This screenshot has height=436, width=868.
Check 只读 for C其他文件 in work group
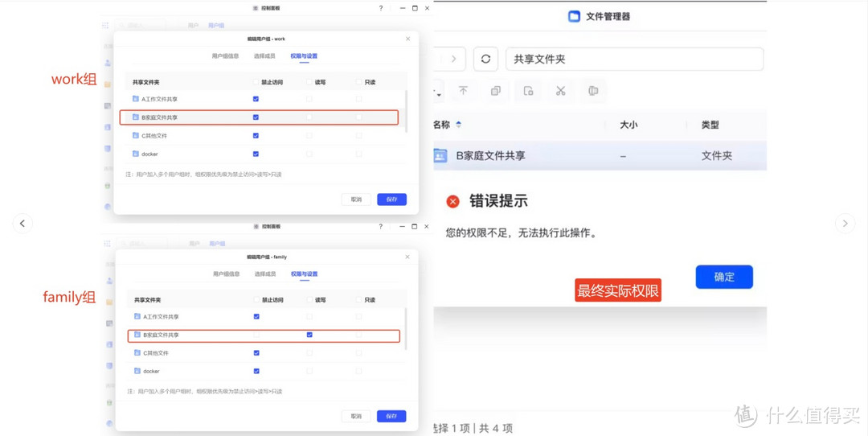click(358, 135)
